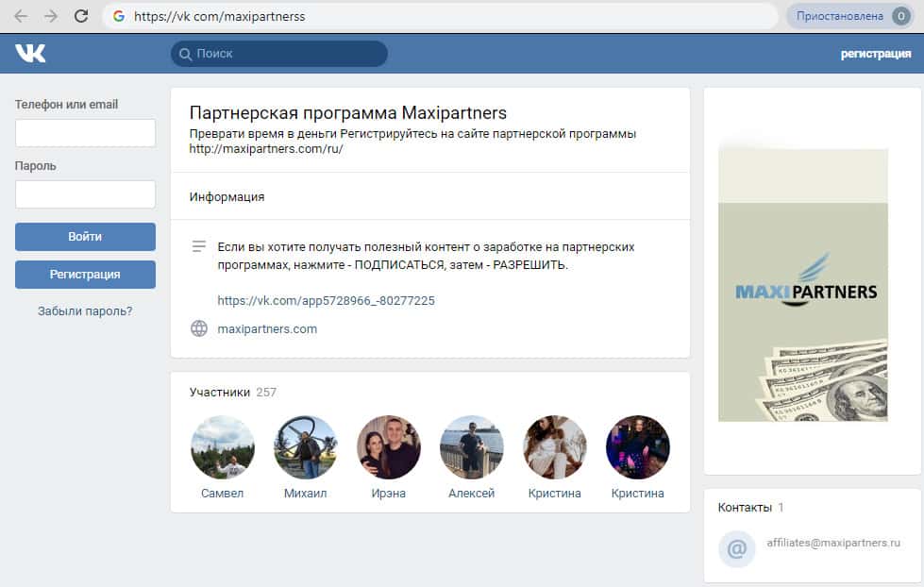This screenshot has width=924, height=587.
Task: Open Самвел's member avatar
Action: tap(222, 447)
